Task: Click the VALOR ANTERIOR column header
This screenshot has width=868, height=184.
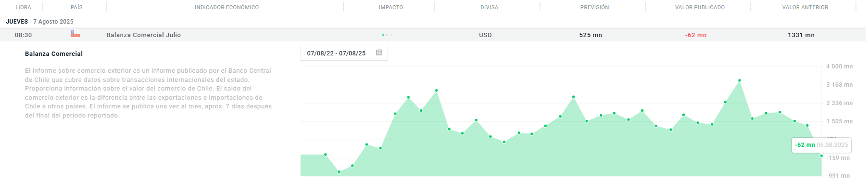Action: point(805,7)
